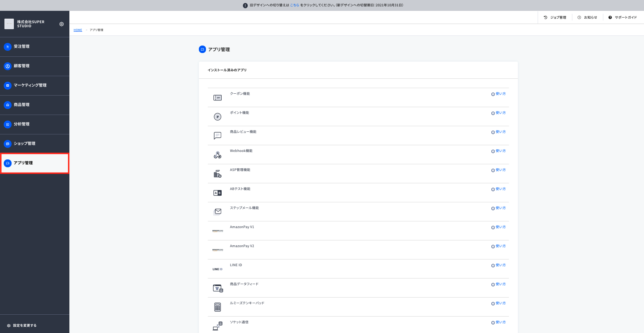Click the settings gear beside 株式会社SUPER STUDIO
This screenshot has width=644, height=333.
click(x=62, y=24)
